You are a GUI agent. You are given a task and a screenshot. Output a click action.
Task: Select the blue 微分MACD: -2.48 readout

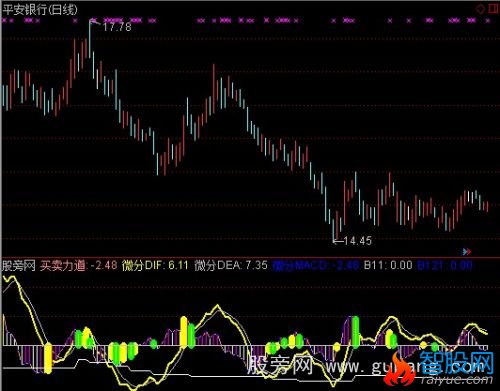(x=316, y=266)
